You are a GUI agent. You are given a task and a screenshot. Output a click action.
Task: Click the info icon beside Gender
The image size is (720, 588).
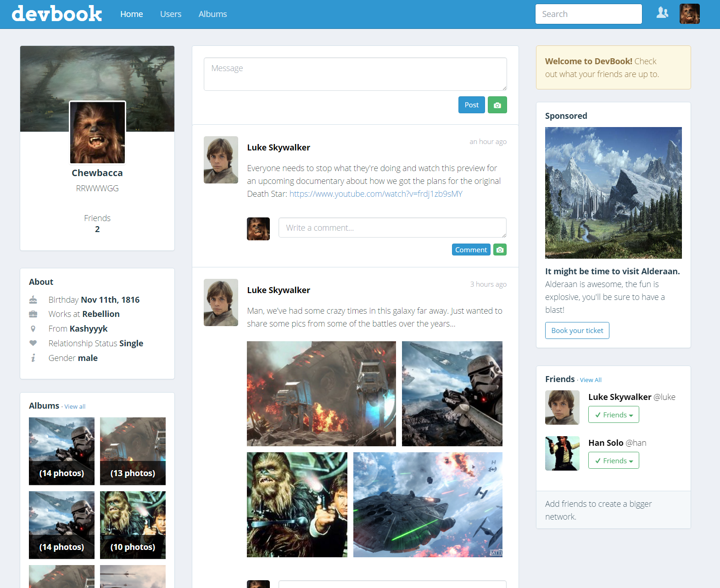[x=33, y=358]
